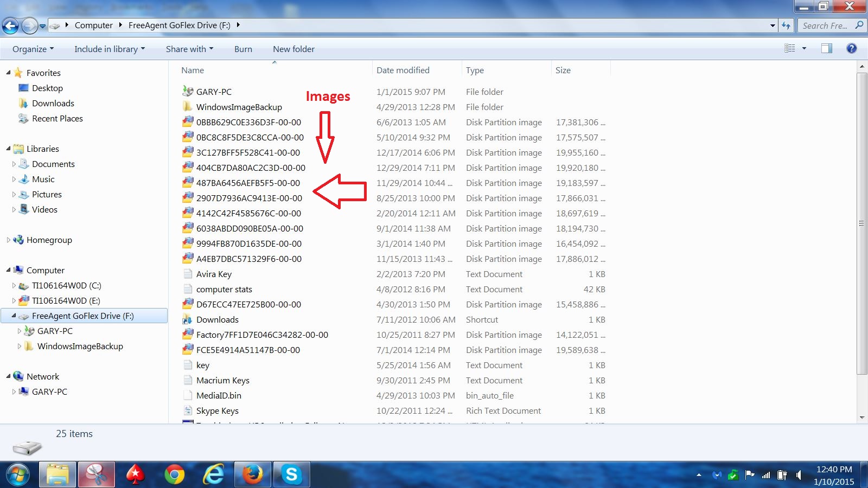Open the view options dropdown arrow
The width and height of the screenshot is (868, 488).
coord(804,48)
